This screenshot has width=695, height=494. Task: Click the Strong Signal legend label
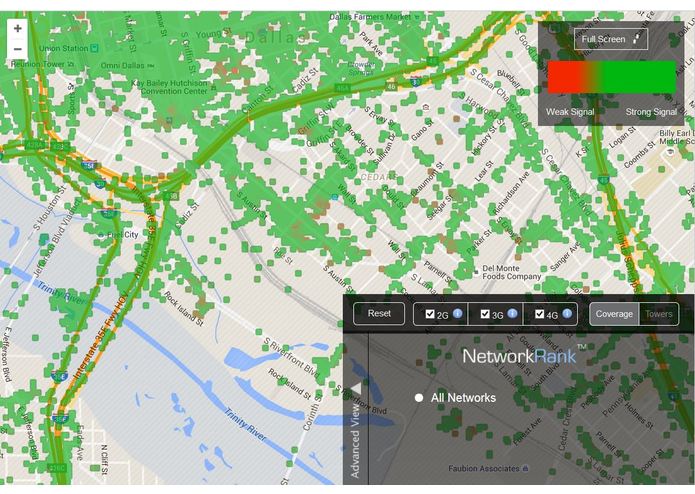coord(651,112)
